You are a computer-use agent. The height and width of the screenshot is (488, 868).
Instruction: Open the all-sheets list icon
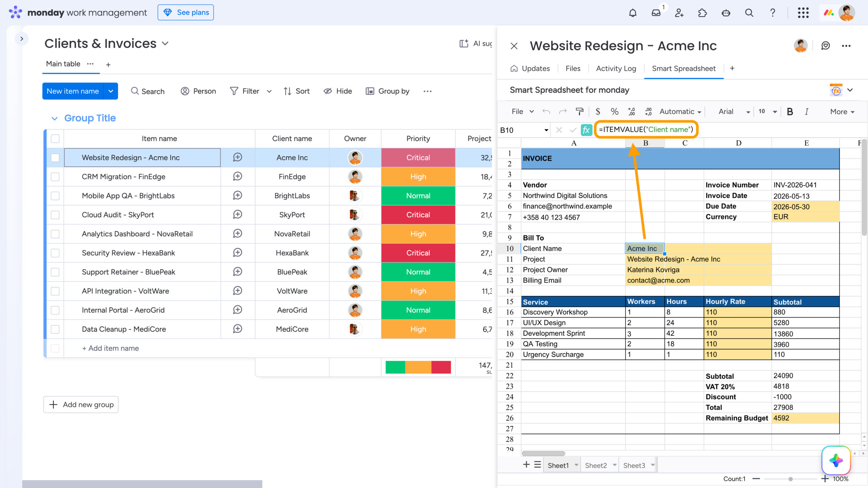(537, 465)
